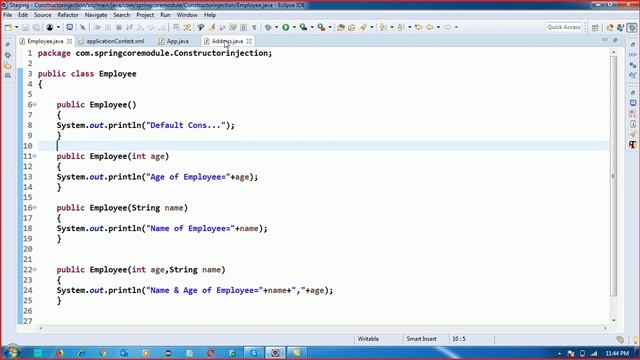Click the Coverage run icon
This screenshot has width=640, height=360.
(x=303, y=27)
